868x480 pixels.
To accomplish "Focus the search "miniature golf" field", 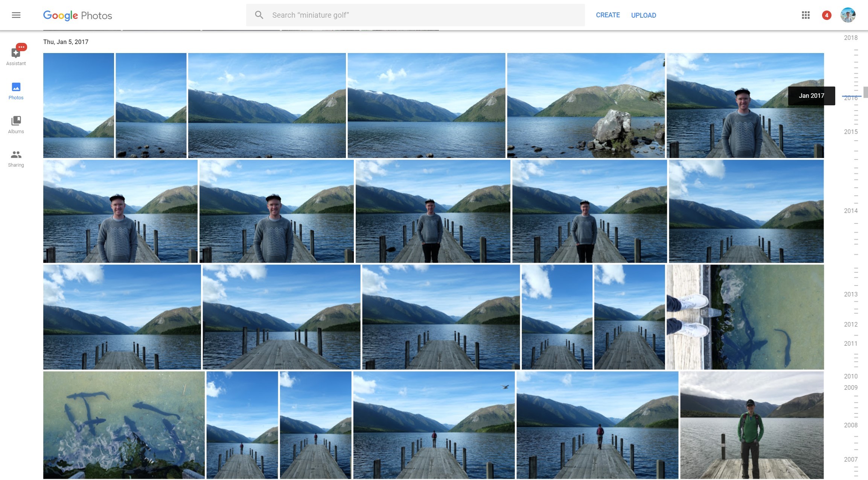I will (422, 15).
